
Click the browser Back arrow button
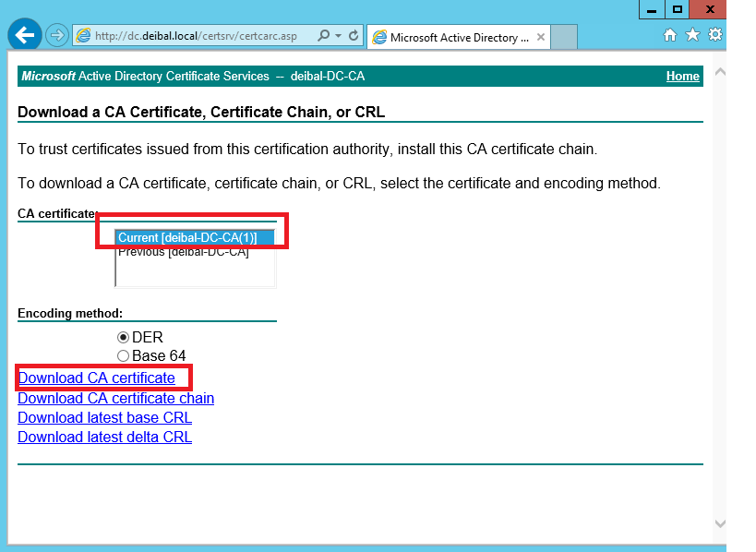(25, 35)
